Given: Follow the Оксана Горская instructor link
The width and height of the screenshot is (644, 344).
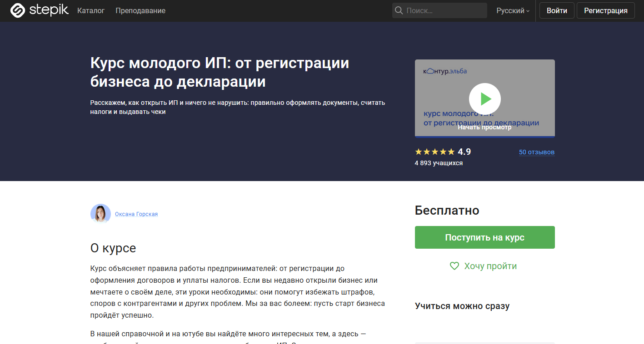Looking at the screenshot, I should pos(136,213).
